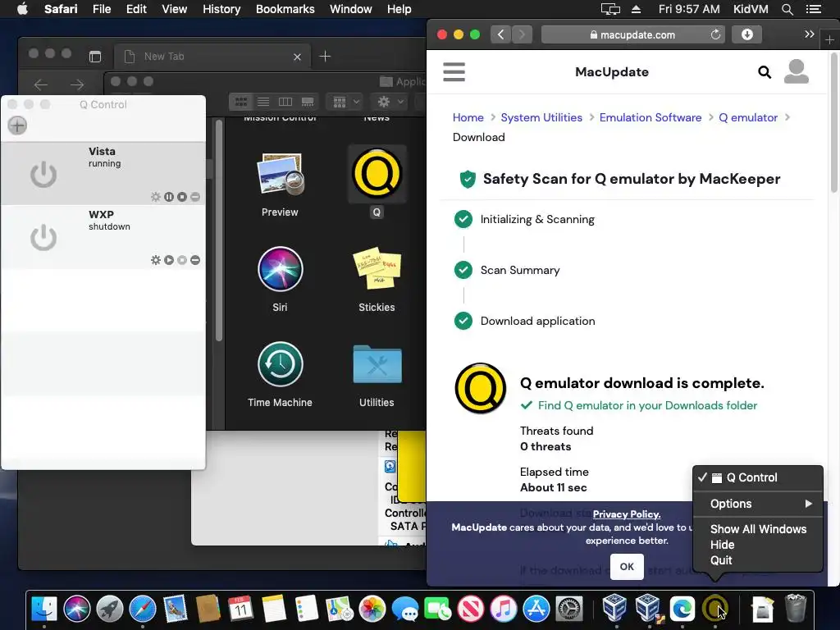Open Finder action gear dropdown
Viewport: 840px width, 630px height.
click(x=390, y=101)
